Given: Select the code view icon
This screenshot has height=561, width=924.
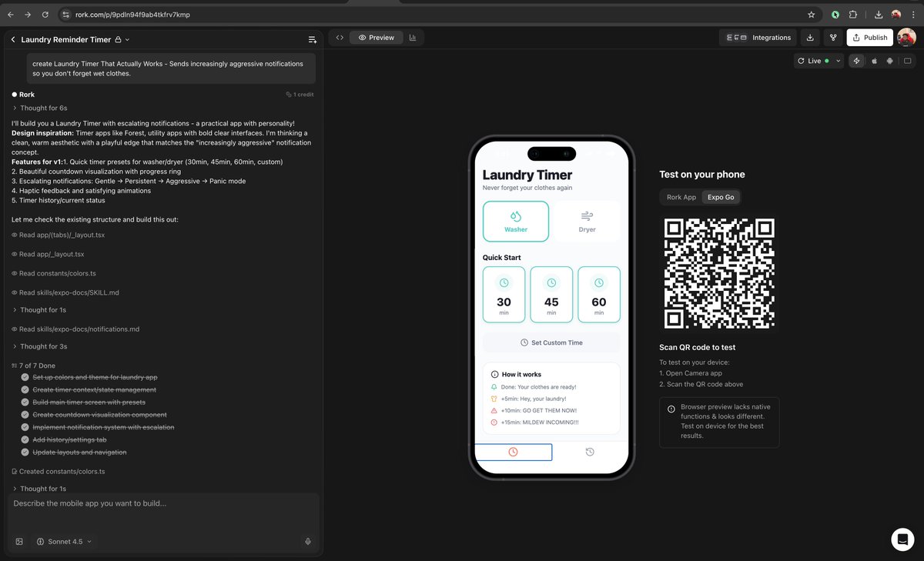Looking at the screenshot, I should (x=340, y=37).
